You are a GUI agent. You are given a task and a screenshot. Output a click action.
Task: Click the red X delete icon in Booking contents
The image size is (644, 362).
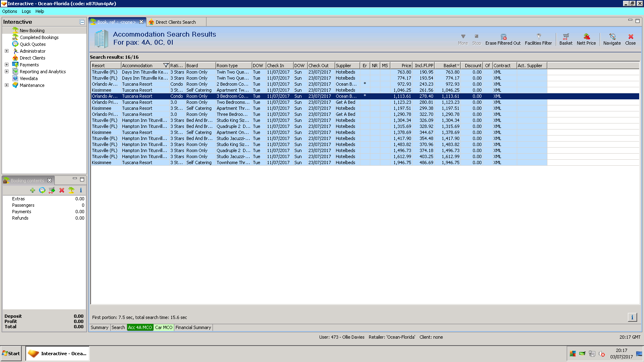coord(62,190)
